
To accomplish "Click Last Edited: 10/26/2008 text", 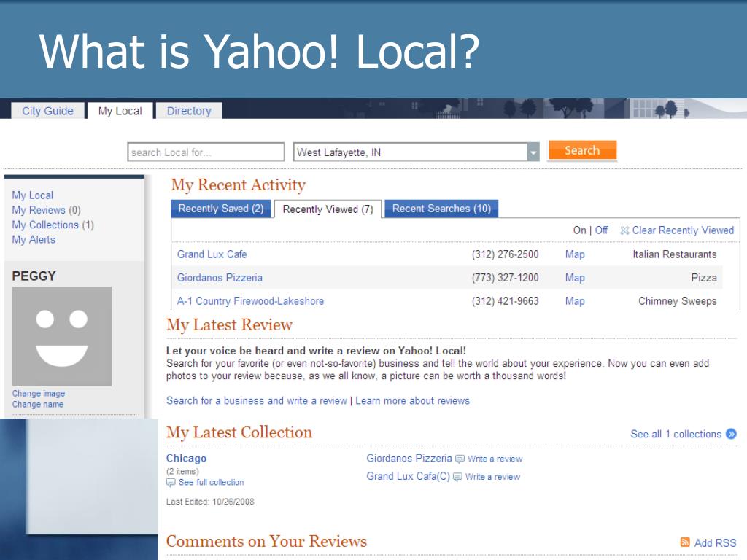I will click(x=210, y=502).
